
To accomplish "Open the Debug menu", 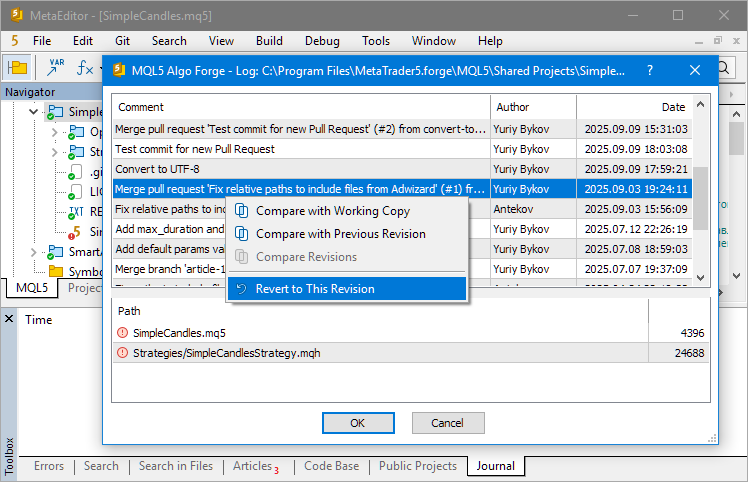I will tap(322, 41).
